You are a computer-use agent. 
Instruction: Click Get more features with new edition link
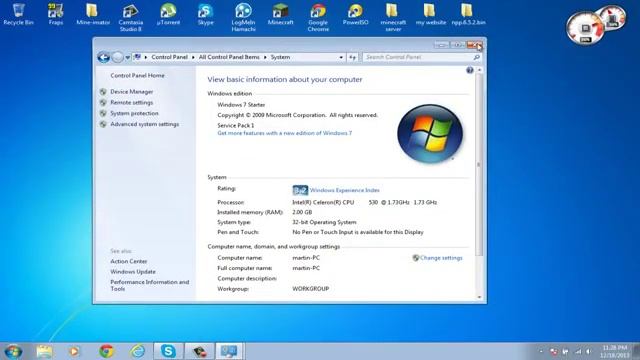[284, 133]
